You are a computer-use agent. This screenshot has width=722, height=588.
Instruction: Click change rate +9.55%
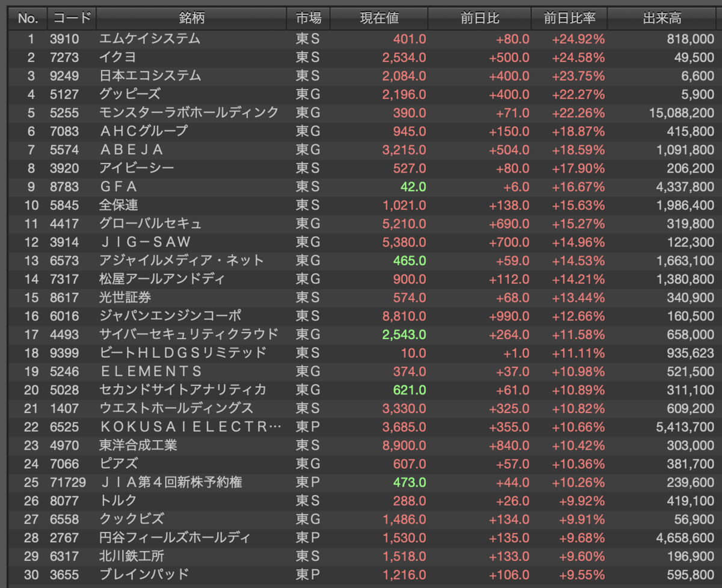581,574
